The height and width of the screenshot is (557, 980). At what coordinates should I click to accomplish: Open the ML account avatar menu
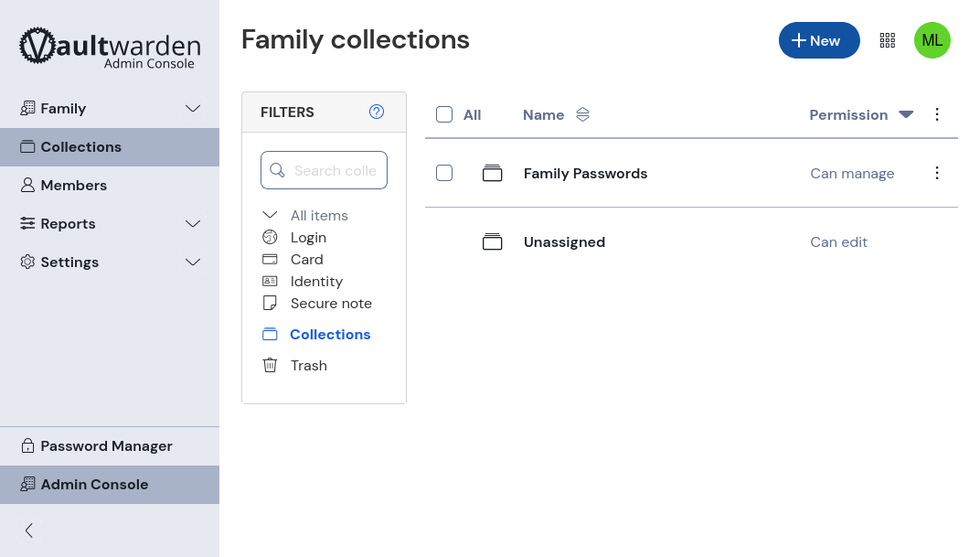coord(932,40)
